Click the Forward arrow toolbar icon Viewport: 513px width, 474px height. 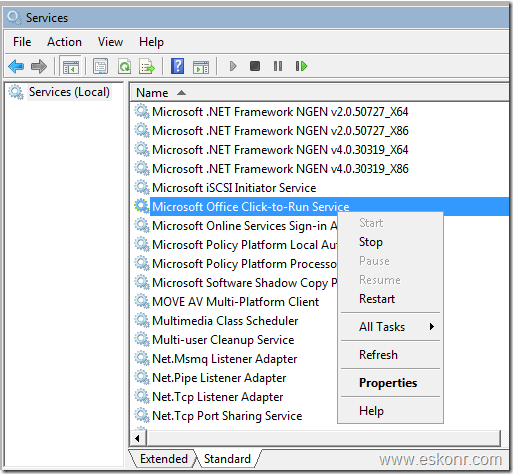click(39, 66)
